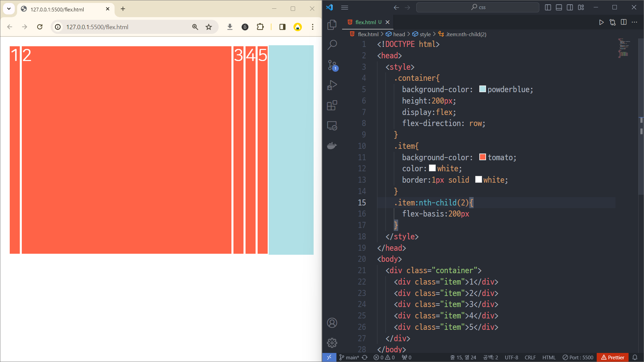Click the Prettier status bar button

612,357
